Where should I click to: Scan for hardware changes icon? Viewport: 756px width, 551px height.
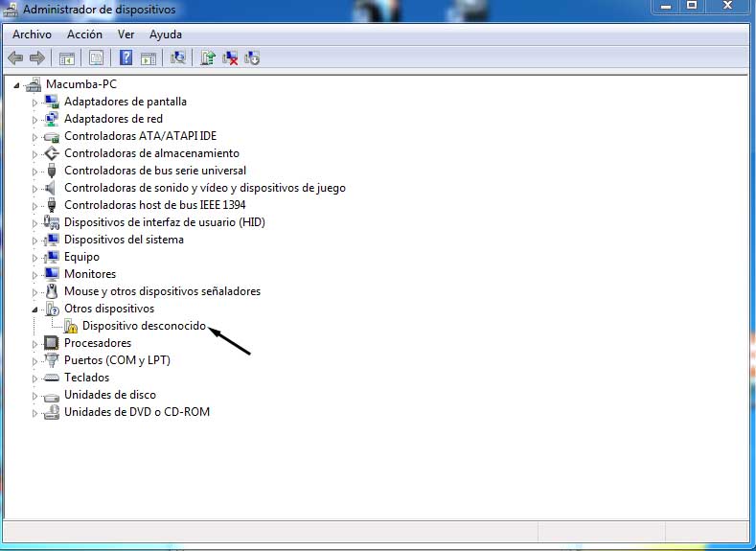178,57
